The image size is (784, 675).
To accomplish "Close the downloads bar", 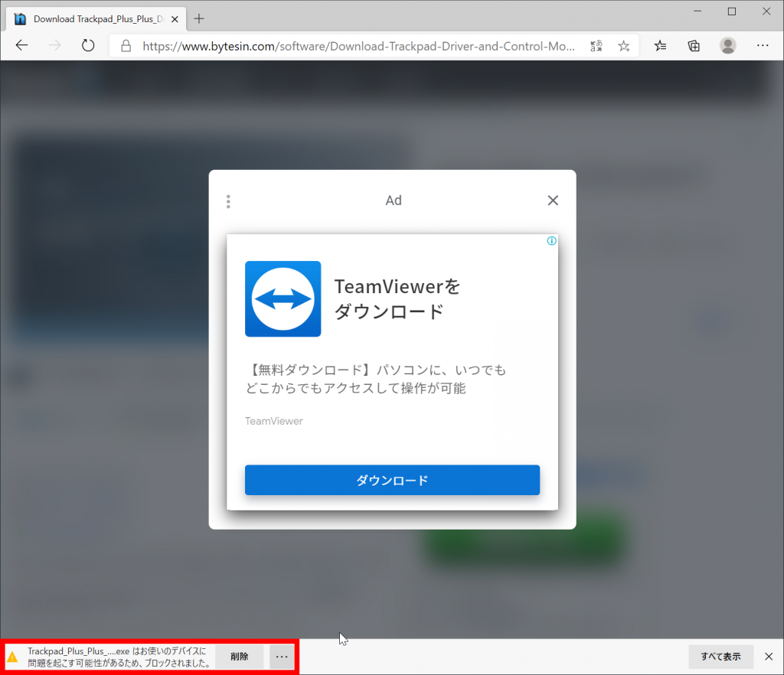I will (x=769, y=657).
